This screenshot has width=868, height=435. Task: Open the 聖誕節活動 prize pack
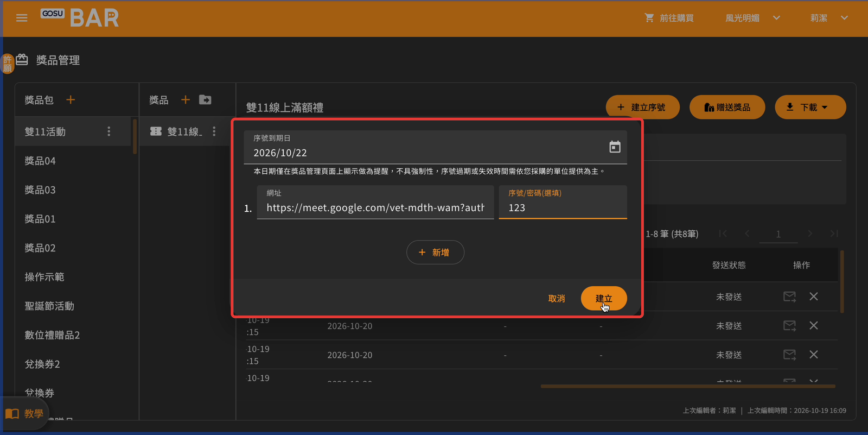click(x=73, y=306)
